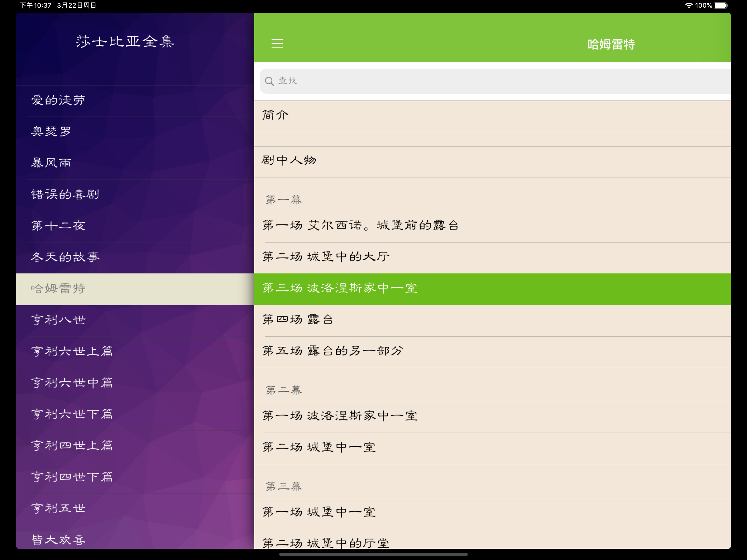Image resolution: width=747 pixels, height=560 pixels.
Task: Tap the status bar date 3月22日周日
Action: pyautogui.click(x=77, y=5)
